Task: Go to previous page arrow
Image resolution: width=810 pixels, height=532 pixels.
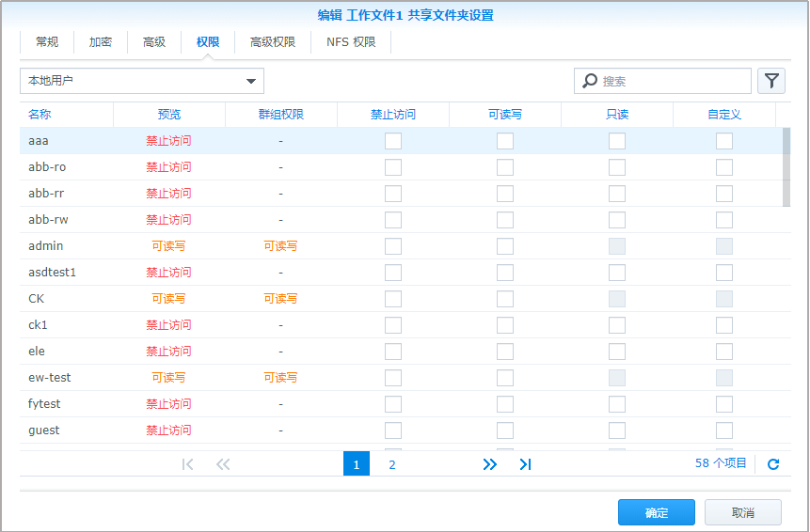Action: [x=223, y=464]
